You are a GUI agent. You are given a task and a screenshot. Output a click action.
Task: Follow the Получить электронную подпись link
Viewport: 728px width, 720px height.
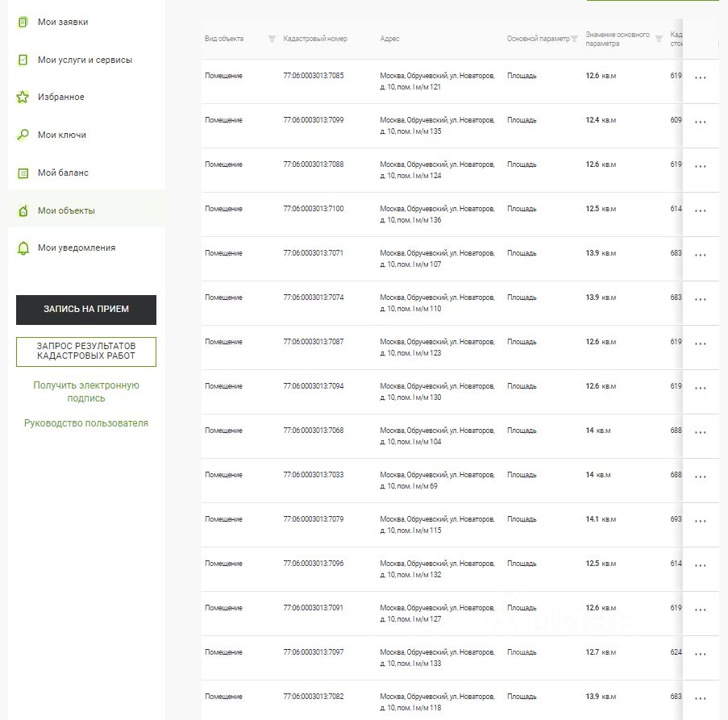click(x=86, y=391)
